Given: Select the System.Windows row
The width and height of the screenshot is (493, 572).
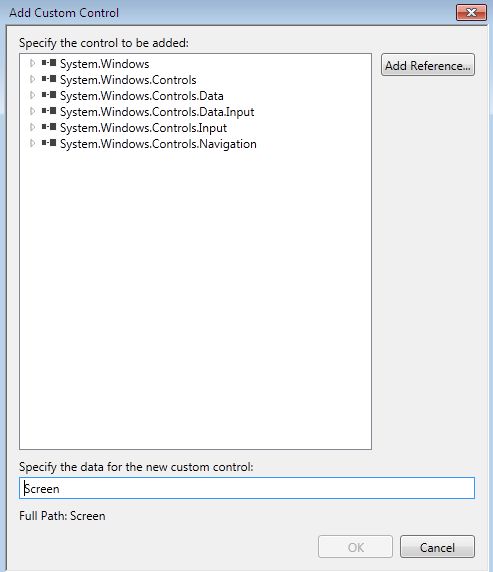Looking at the screenshot, I should (x=104, y=64).
